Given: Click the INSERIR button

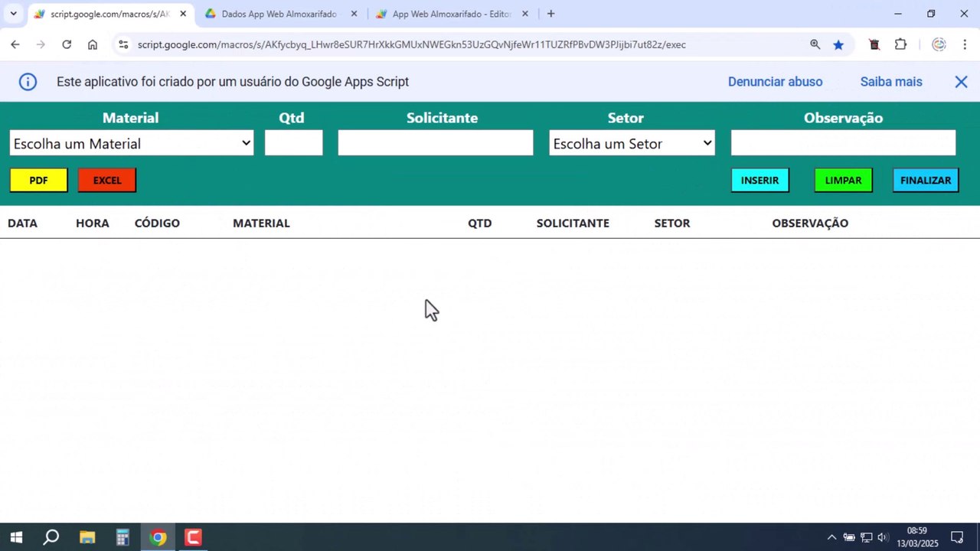Looking at the screenshot, I should (x=760, y=181).
